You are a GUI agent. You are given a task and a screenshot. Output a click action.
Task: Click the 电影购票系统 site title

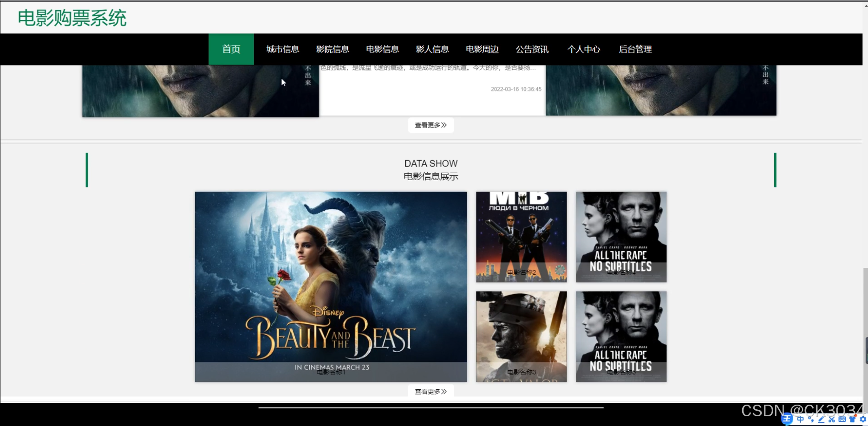tap(72, 18)
